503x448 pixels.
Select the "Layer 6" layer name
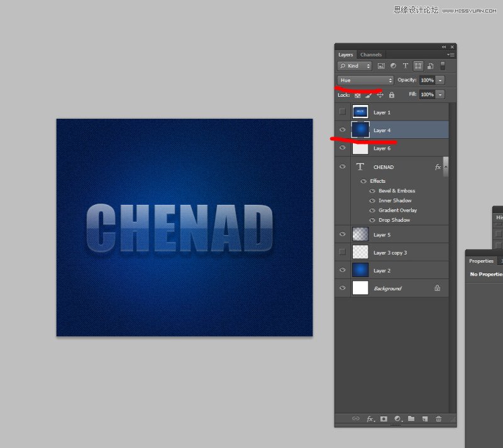coord(382,148)
